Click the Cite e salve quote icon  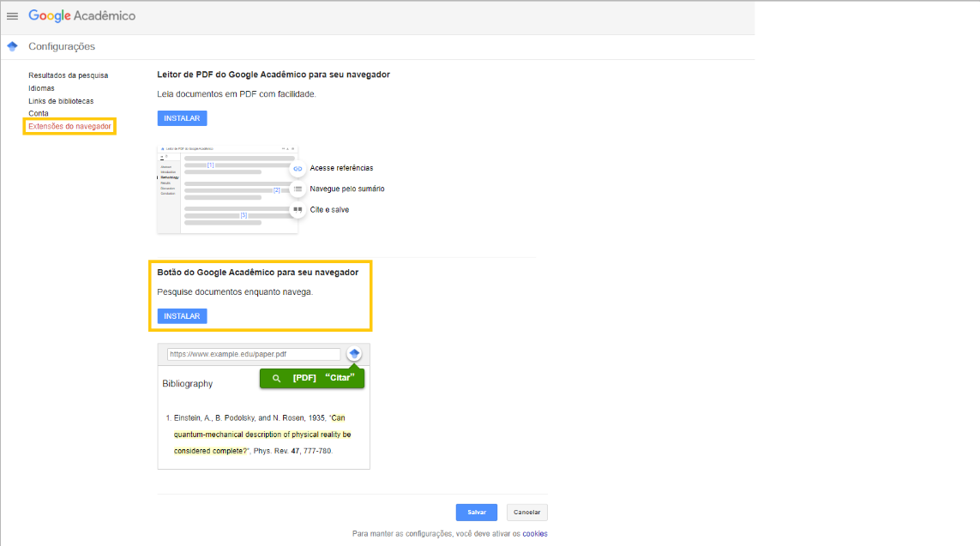pyautogui.click(x=298, y=210)
